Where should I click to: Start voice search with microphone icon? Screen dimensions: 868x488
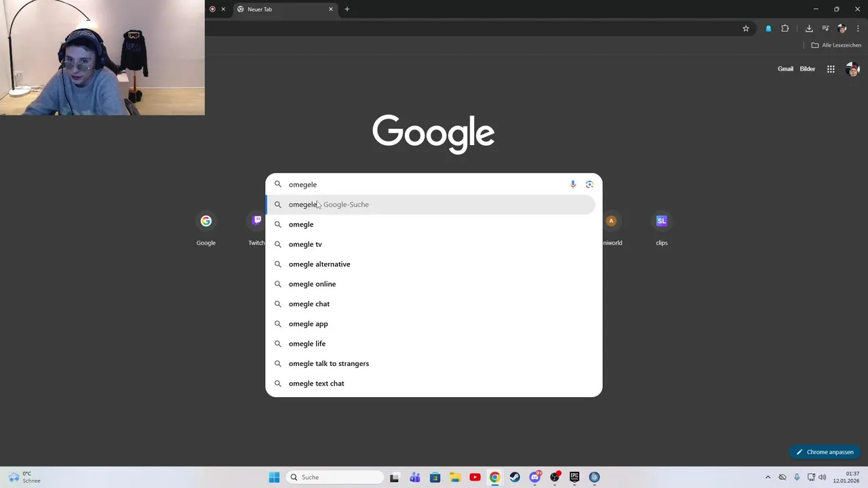click(573, 184)
